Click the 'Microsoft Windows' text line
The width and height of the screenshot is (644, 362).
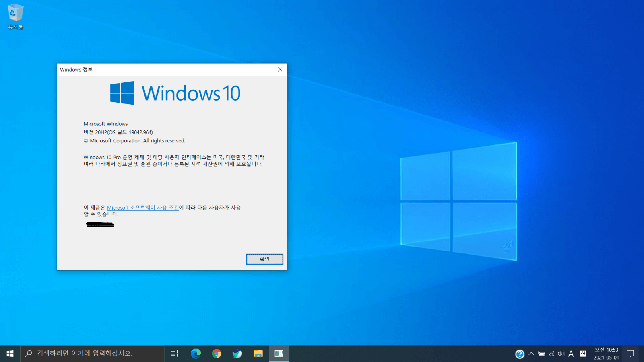105,124
